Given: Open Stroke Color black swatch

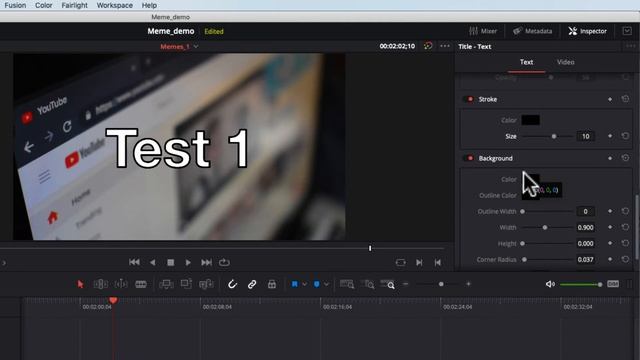Looking at the screenshot, I should click(x=531, y=120).
